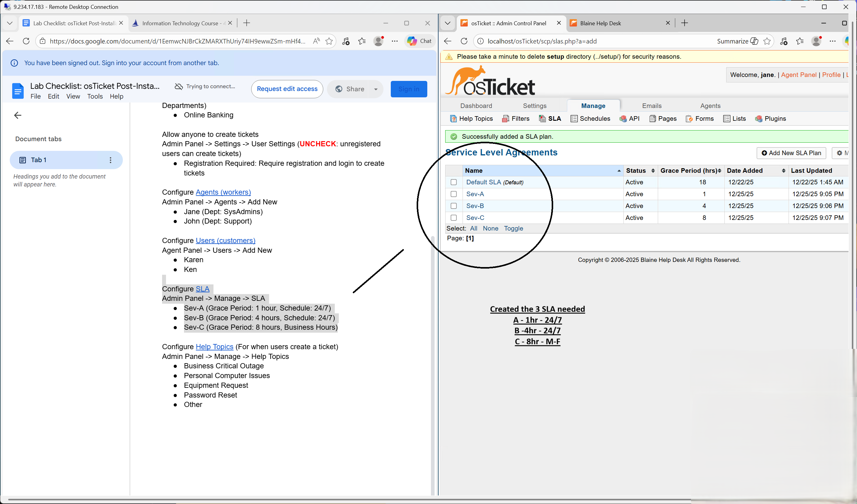The height and width of the screenshot is (504, 857).
Task: Expand the Share button dropdown arrow
Action: (x=376, y=89)
